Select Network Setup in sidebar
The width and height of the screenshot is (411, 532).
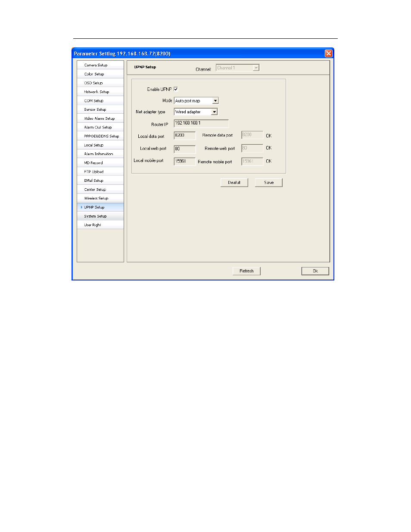point(100,92)
